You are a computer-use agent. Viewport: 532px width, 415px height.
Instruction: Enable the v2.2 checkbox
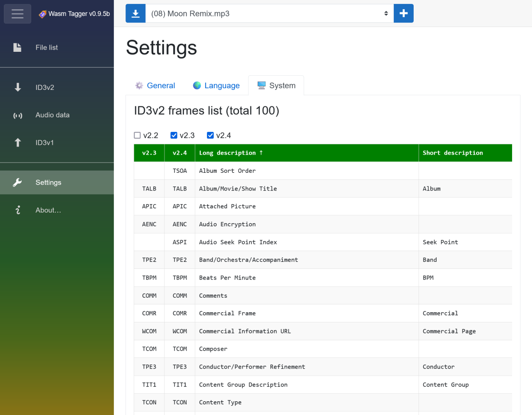[137, 136]
